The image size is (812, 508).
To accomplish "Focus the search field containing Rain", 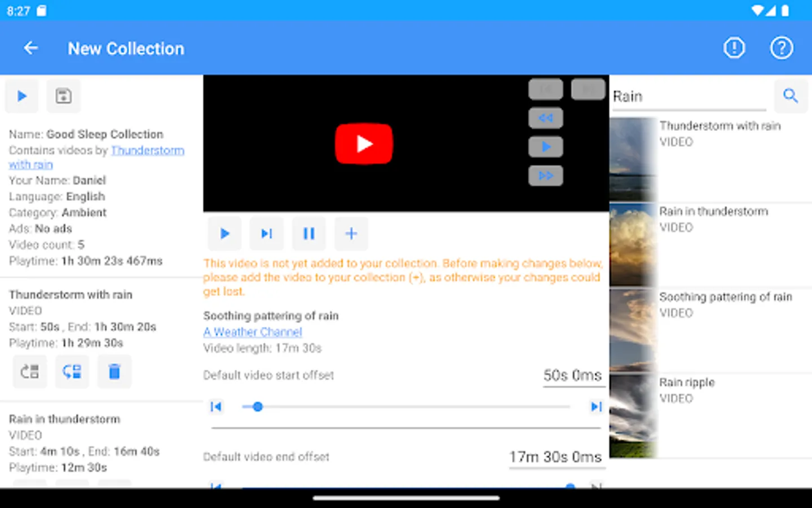I will pos(690,97).
